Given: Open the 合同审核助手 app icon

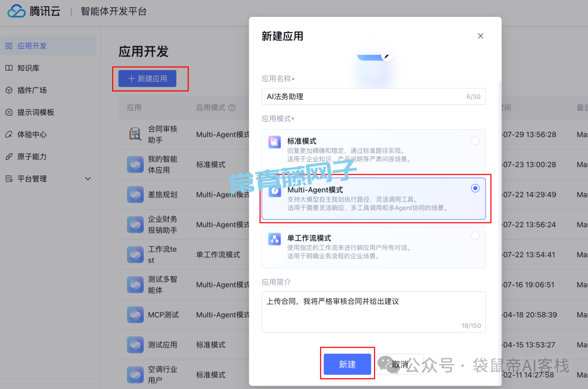Looking at the screenshot, I should tap(135, 134).
